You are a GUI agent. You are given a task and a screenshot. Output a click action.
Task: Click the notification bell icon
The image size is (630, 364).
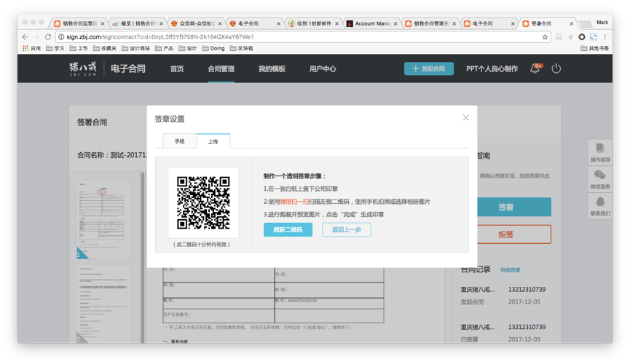(535, 68)
